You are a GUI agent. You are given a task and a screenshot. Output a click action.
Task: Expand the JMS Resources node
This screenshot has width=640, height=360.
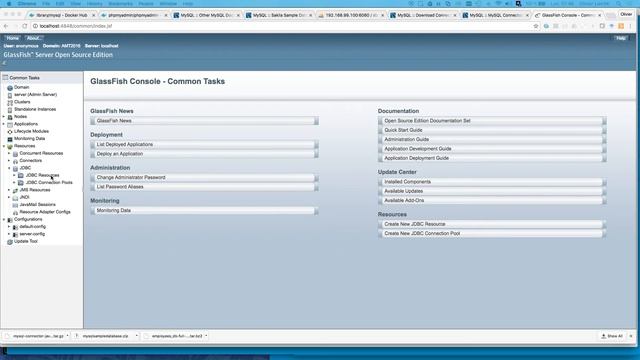pos(9,190)
